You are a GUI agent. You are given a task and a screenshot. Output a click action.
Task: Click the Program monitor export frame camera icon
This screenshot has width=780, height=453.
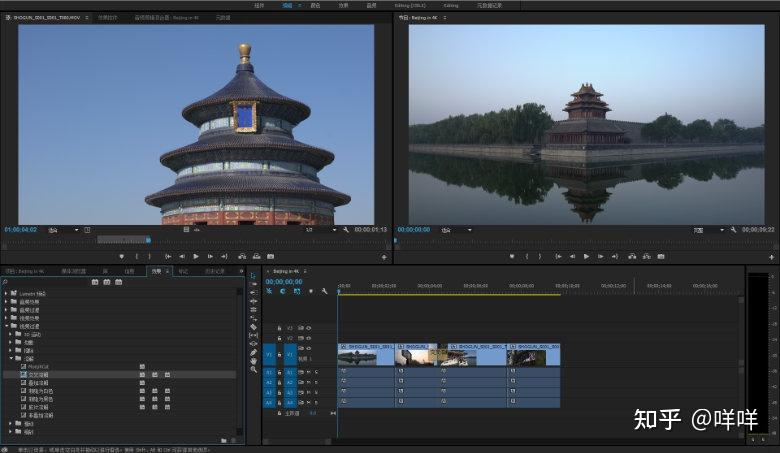coord(661,257)
